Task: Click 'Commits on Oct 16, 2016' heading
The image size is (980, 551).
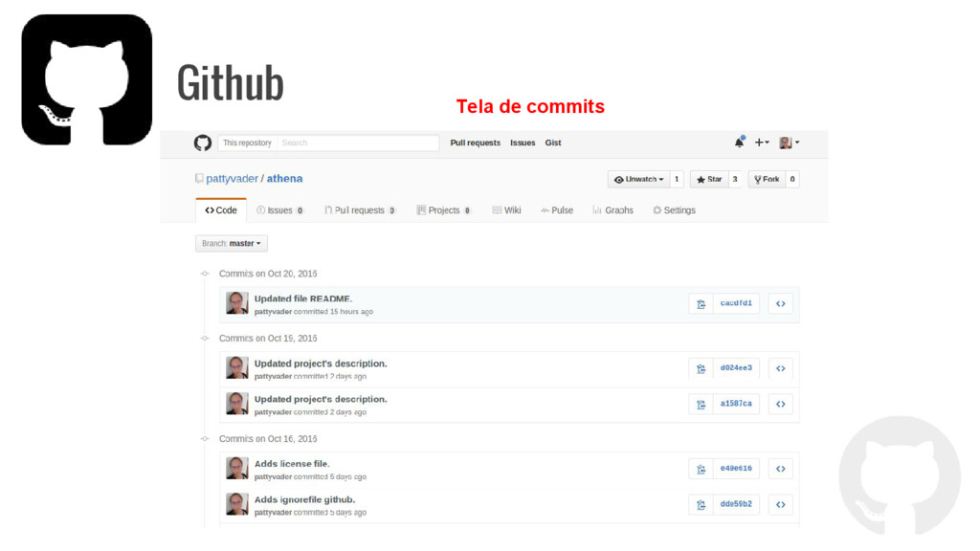Action: (x=268, y=438)
